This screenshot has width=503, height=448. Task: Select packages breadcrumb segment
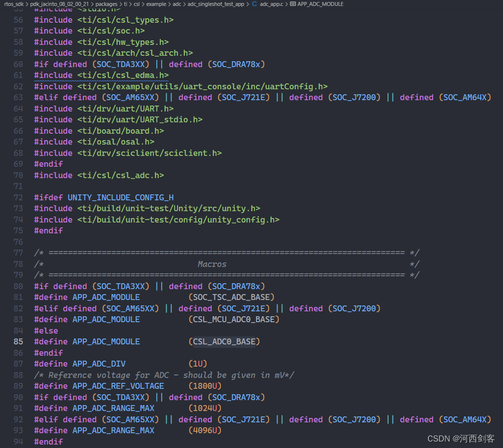106,4
